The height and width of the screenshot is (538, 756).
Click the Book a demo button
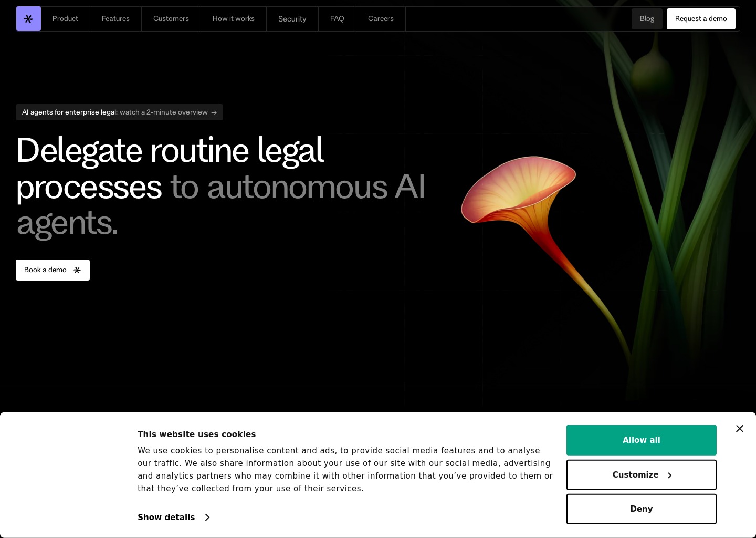click(x=52, y=270)
